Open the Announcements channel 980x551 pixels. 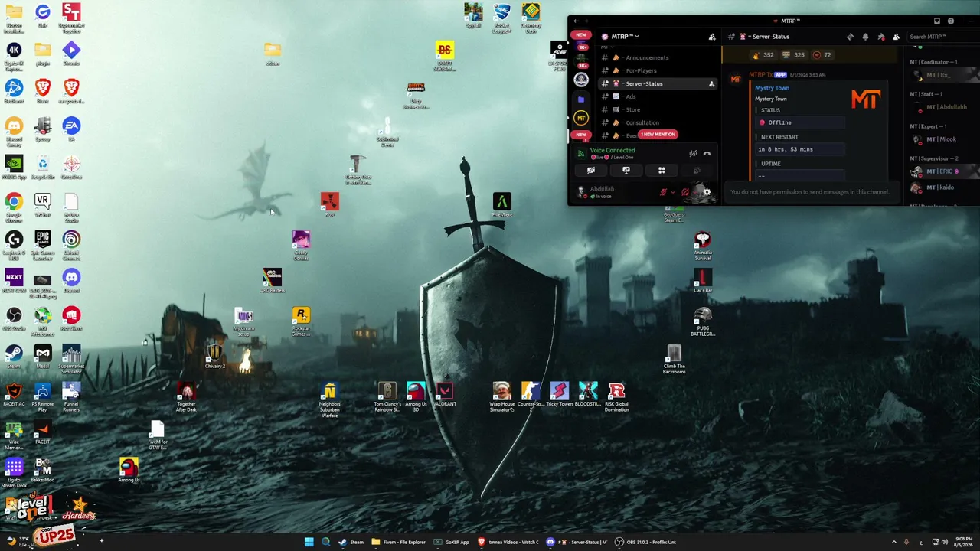(x=658, y=57)
